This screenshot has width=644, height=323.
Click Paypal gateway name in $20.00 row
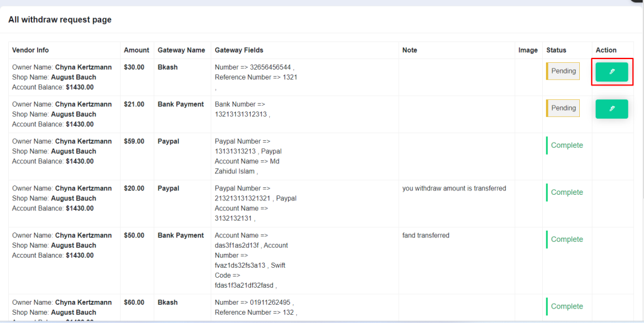[x=169, y=189]
